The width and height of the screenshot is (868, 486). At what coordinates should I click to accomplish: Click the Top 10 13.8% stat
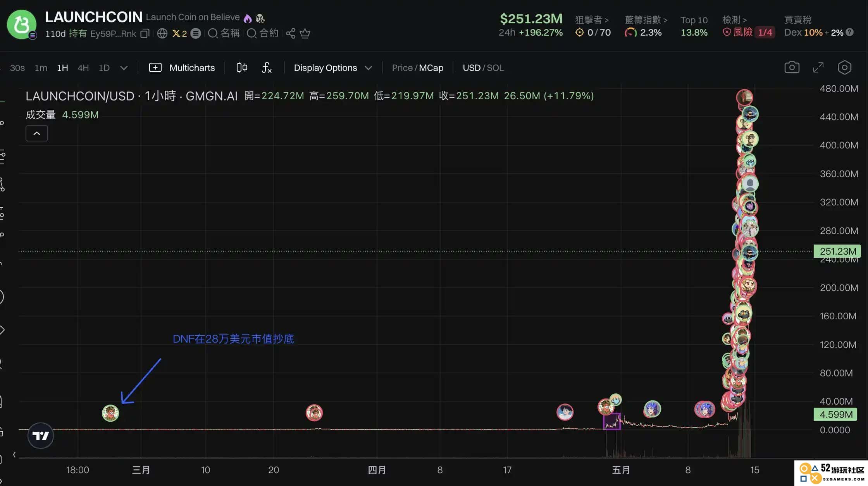(694, 26)
